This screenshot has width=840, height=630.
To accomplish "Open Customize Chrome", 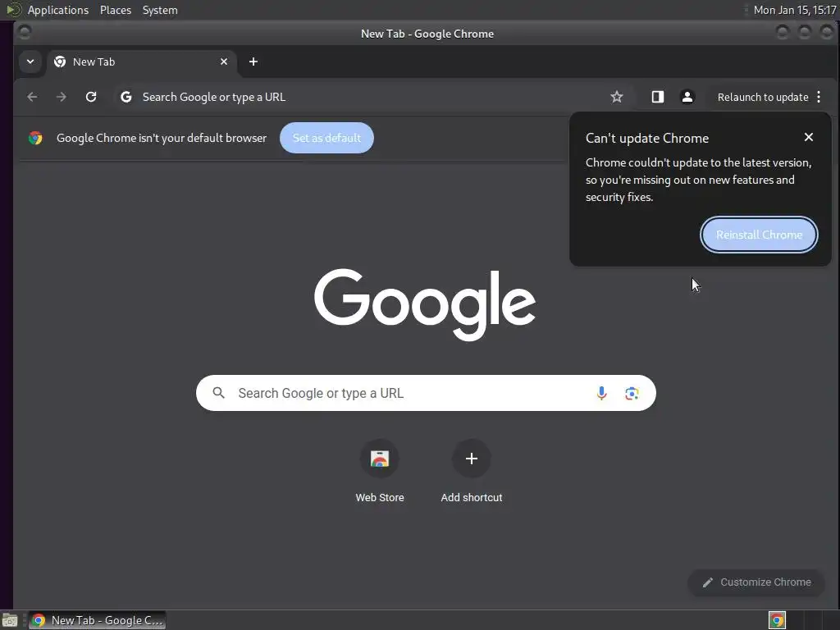I will click(756, 582).
